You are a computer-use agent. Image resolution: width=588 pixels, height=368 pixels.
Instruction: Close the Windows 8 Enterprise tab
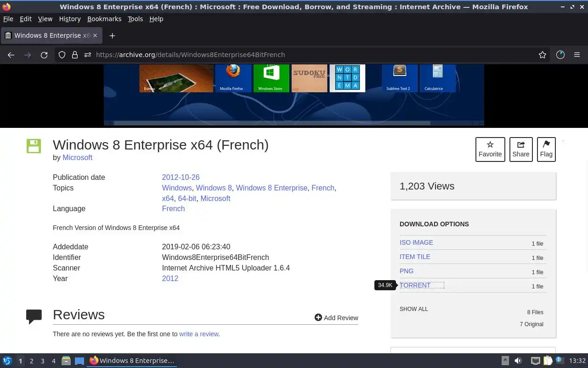coord(95,35)
